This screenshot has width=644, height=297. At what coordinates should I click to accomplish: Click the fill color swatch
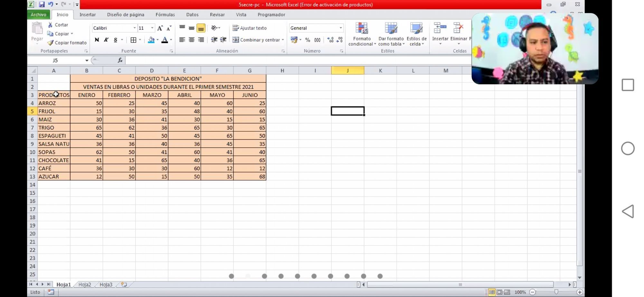point(151,40)
